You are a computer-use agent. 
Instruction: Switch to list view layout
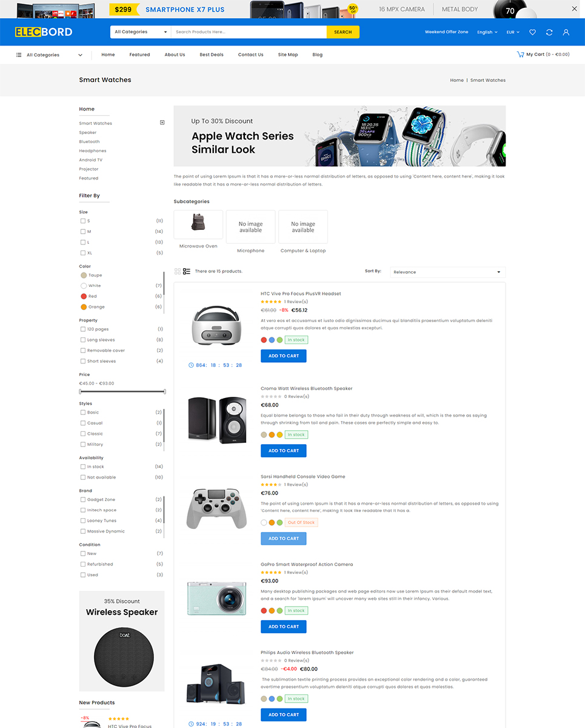(x=187, y=271)
